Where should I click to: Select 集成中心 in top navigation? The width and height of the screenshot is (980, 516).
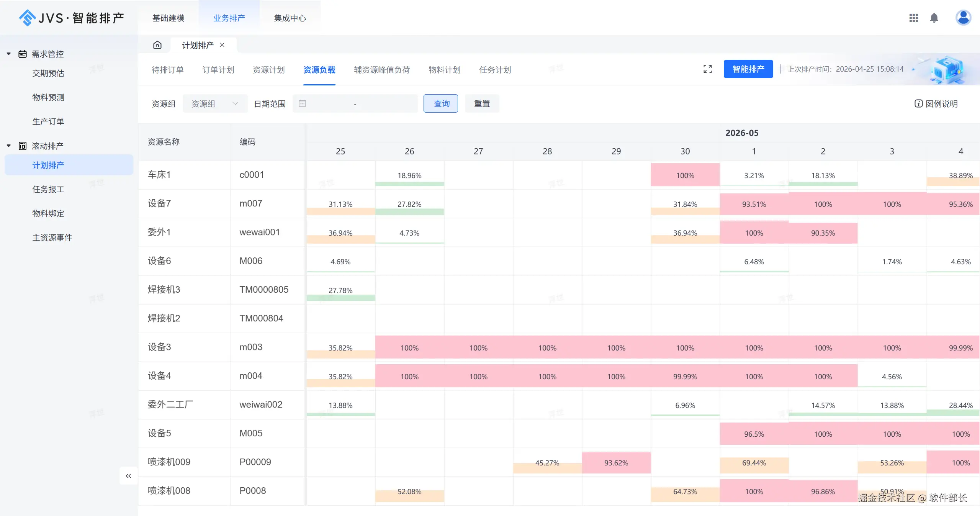coord(290,18)
